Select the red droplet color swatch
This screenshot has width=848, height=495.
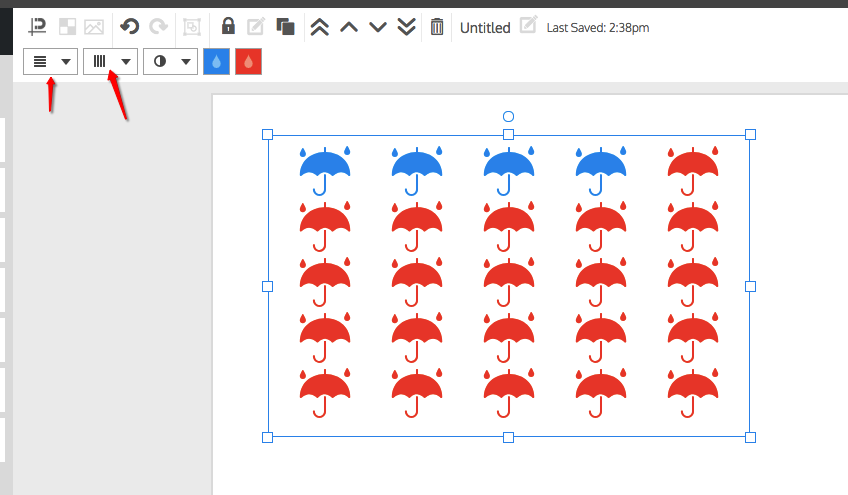[248, 61]
